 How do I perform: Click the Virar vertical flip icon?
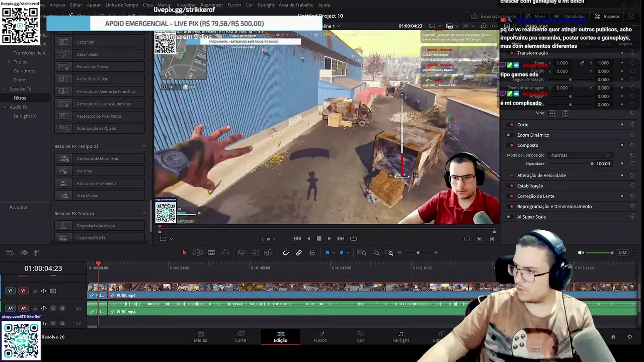tap(565, 113)
